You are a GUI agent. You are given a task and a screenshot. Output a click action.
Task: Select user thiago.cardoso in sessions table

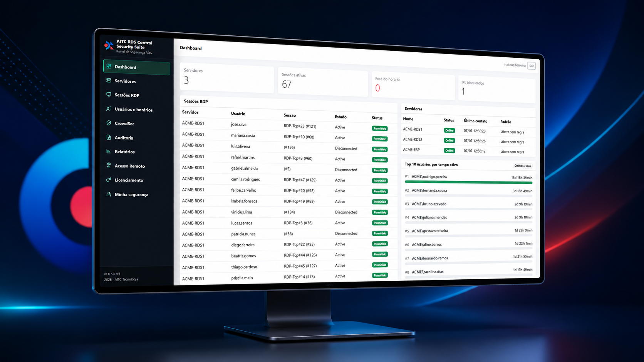[244, 267]
